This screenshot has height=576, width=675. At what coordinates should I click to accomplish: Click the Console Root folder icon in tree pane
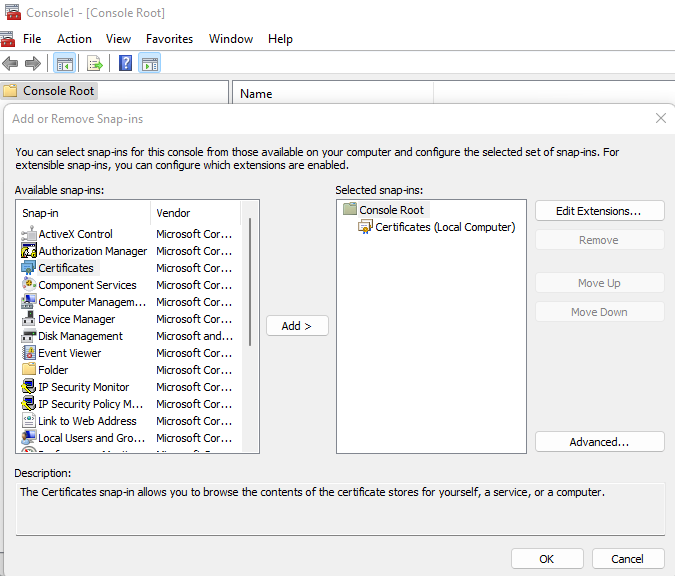[x=10, y=91]
